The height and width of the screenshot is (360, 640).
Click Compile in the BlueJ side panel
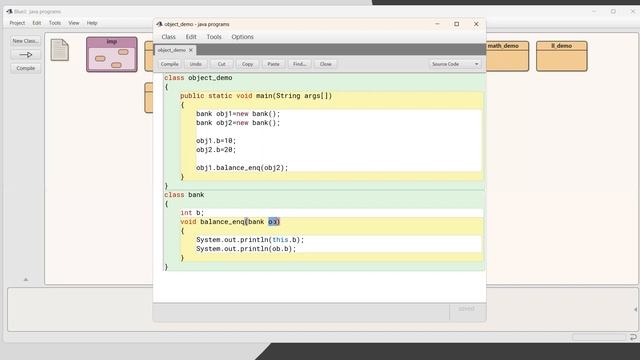point(25,68)
